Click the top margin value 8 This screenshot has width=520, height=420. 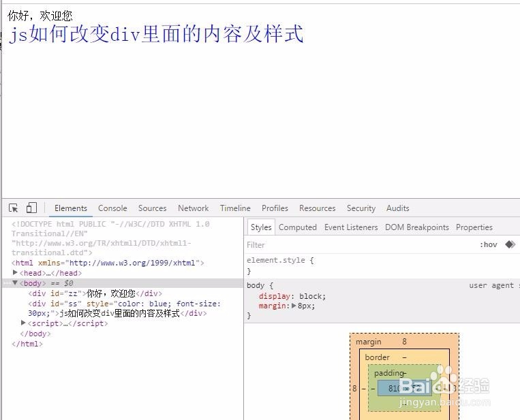(404, 342)
